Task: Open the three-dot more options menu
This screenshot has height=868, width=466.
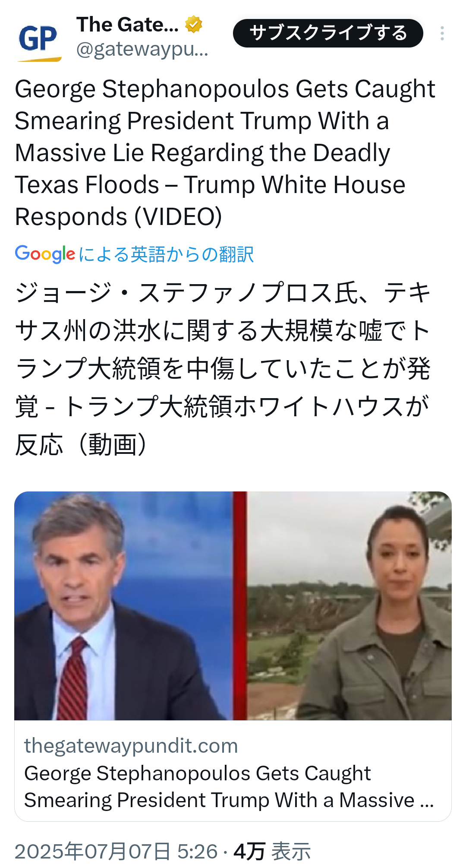Action: 442,33
